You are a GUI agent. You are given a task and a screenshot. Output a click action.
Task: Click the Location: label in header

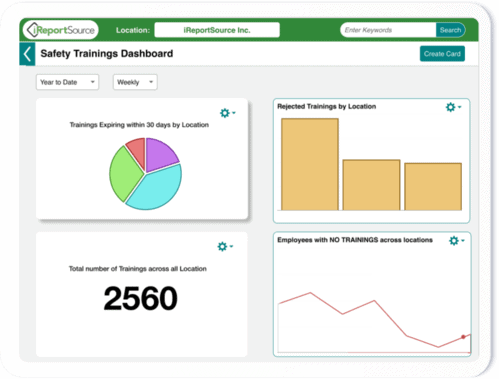point(133,30)
